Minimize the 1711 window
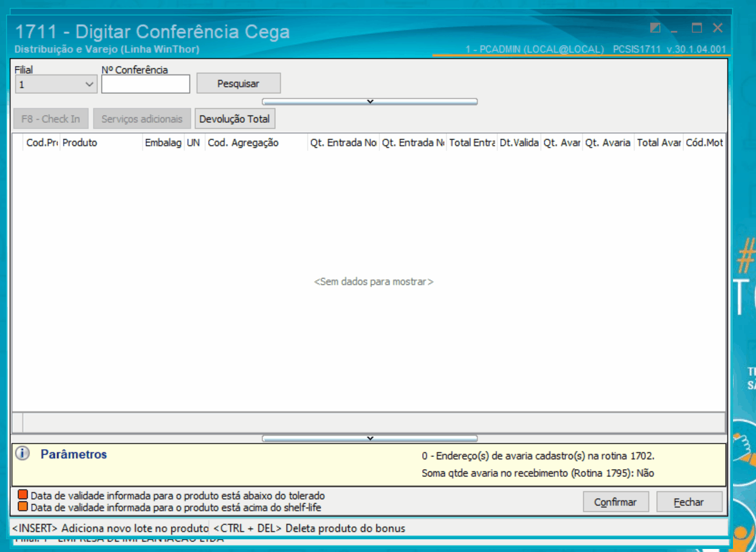 click(674, 28)
